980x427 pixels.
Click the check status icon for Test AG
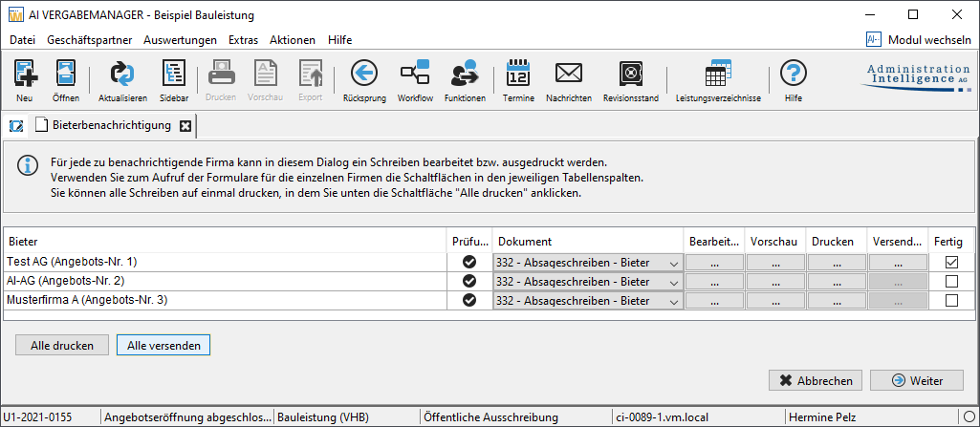tap(468, 262)
